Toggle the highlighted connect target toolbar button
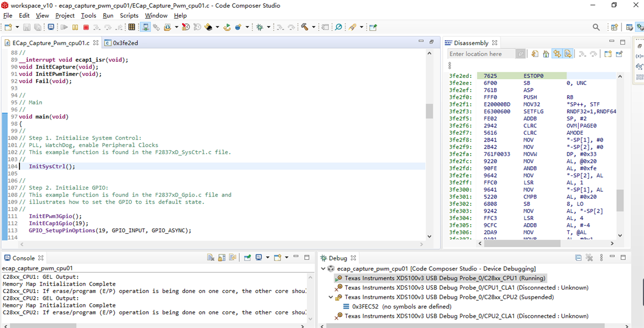This screenshot has height=328, width=644. [146, 27]
